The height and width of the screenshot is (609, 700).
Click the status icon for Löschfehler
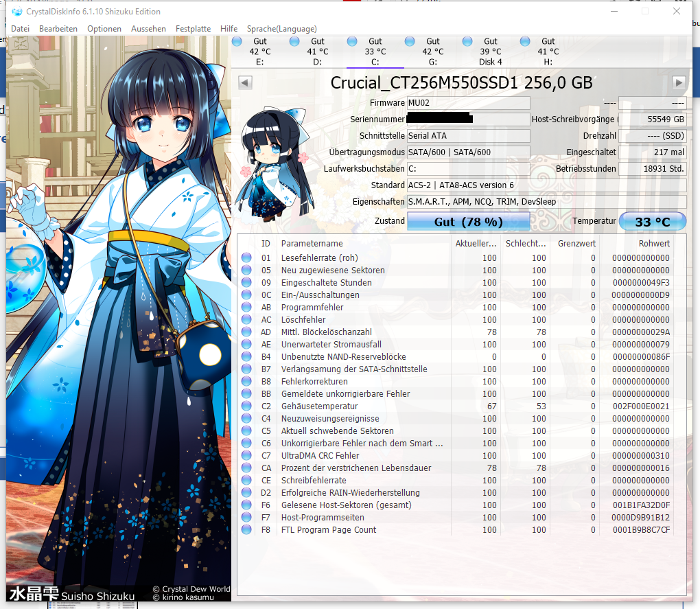(246, 319)
